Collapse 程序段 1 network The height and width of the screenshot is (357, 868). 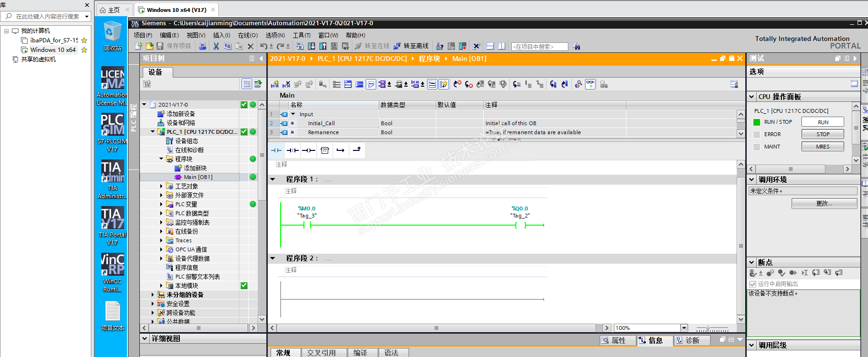[273, 179]
